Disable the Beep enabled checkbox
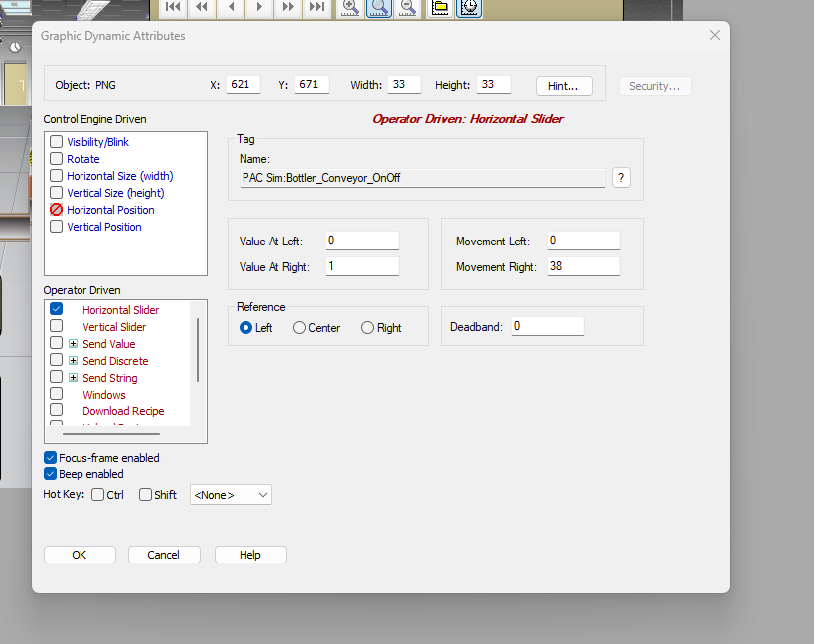This screenshot has width=814, height=644. [50, 474]
